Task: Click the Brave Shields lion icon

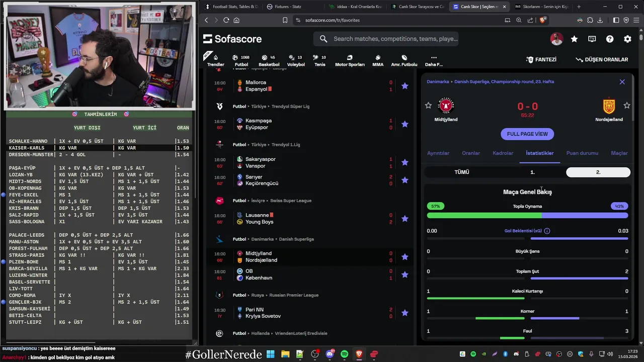Action: (542, 20)
